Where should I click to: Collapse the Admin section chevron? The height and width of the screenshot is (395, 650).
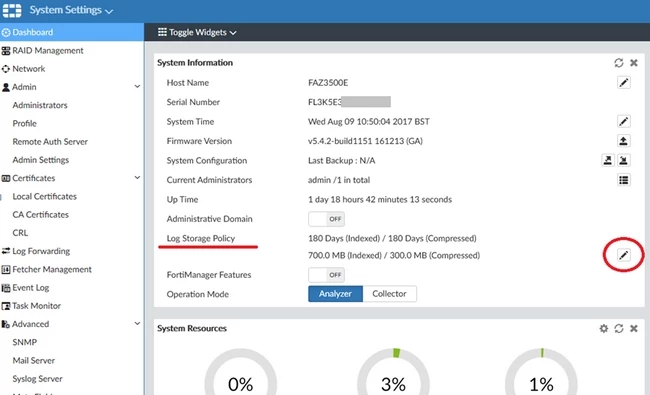(x=137, y=87)
